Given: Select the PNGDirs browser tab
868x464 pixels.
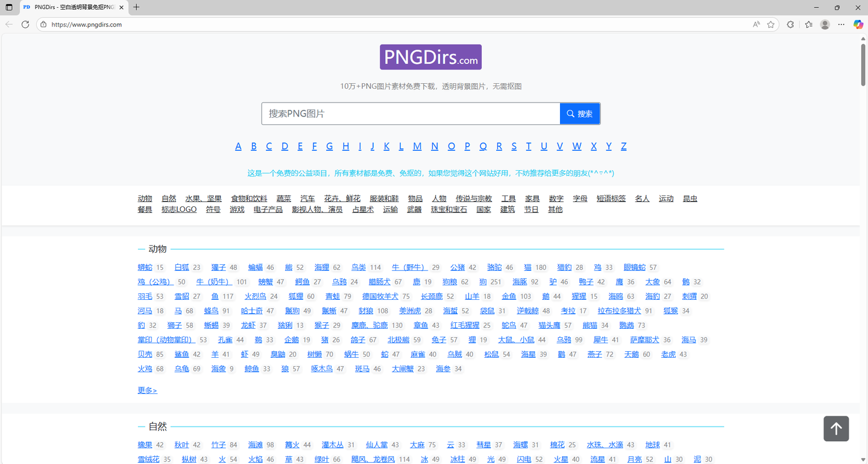Looking at the screenshot, I should click(74, 7).
